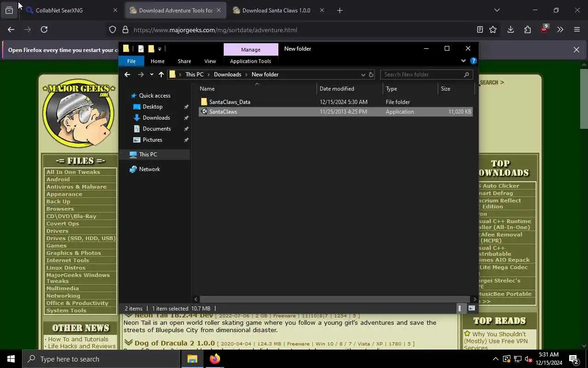List all Firefox tabs dropdown

[497, 10]
